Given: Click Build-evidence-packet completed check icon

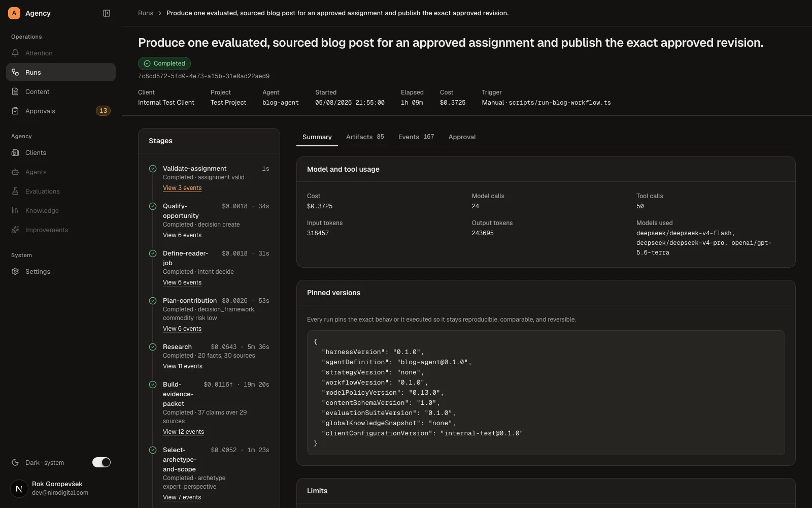Looking at the screenshot, I should pyautogui.click(x=153, y=385).
